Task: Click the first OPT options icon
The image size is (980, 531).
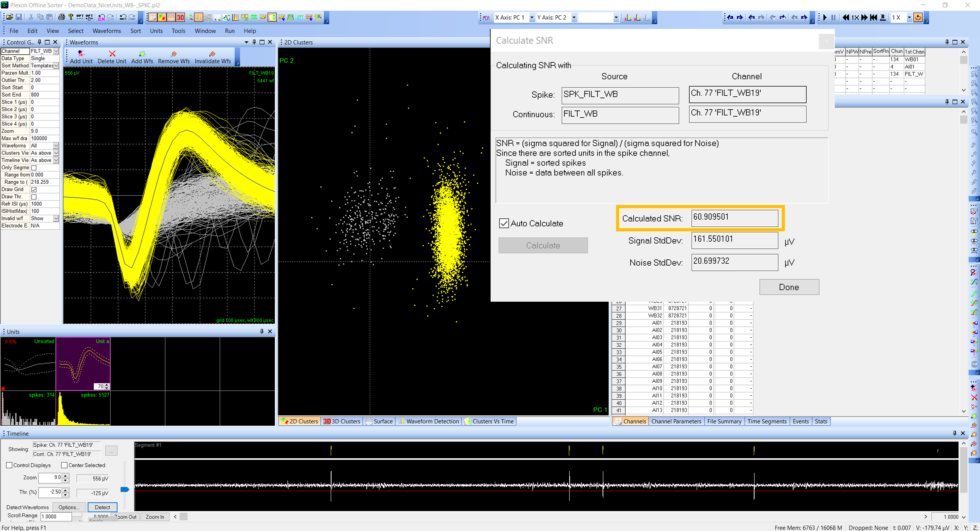Action: coord(80,17)
